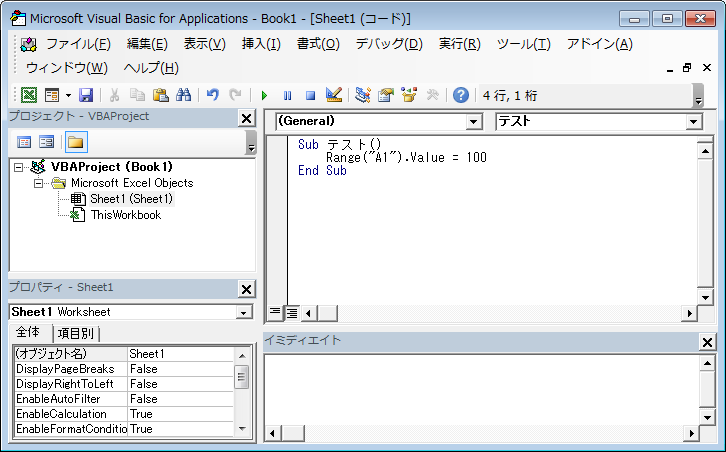Viewport: 726px width, 452px height.
Task: Open the ウィンドウ(W) menu
Action: [x=67, y=68]
